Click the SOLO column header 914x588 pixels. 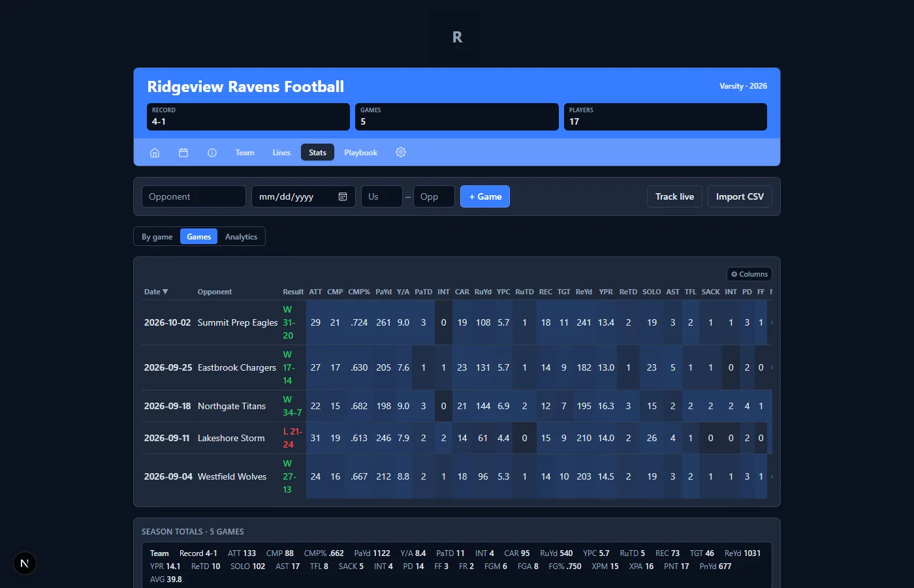point(652,292)
